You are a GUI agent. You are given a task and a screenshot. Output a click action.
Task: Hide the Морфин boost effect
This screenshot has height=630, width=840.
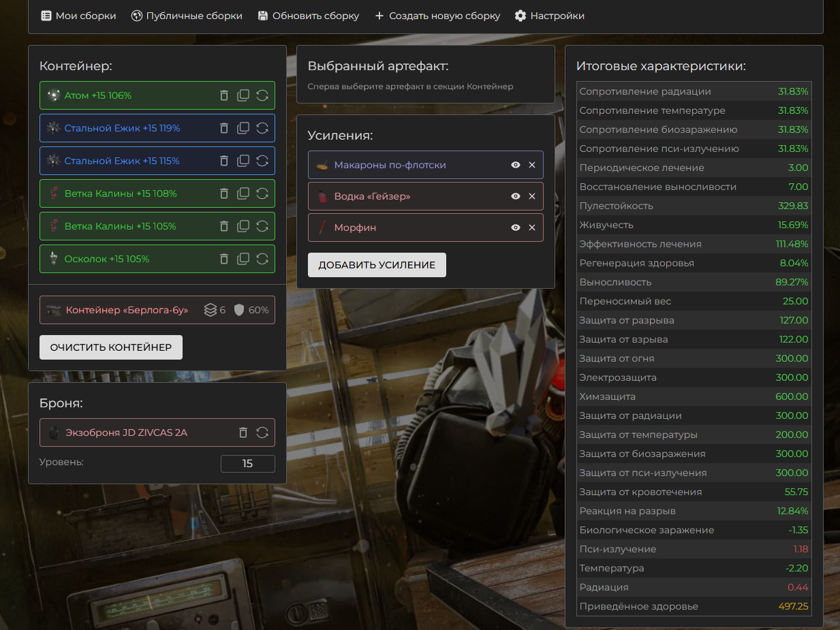pyautogui.click(x=516, y=227)
